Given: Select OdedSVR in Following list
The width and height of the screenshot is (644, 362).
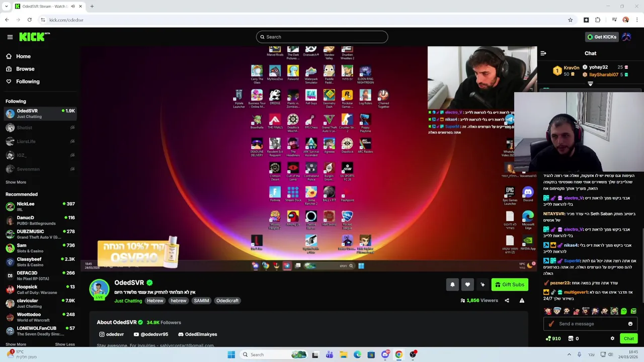Looking at the screenshot, I should tap(40, 114).
